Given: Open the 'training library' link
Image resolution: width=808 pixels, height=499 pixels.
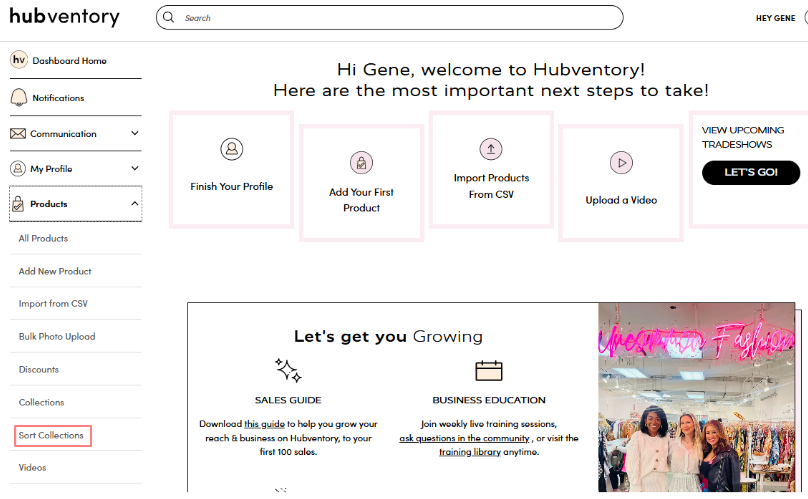Looking at the screenshot, I should coord(470,452).
